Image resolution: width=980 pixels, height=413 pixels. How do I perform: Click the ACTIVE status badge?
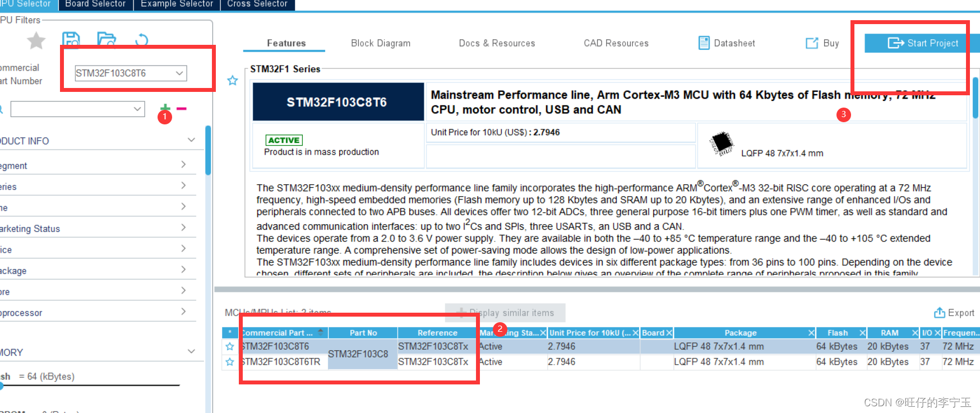tap(284, 140)
